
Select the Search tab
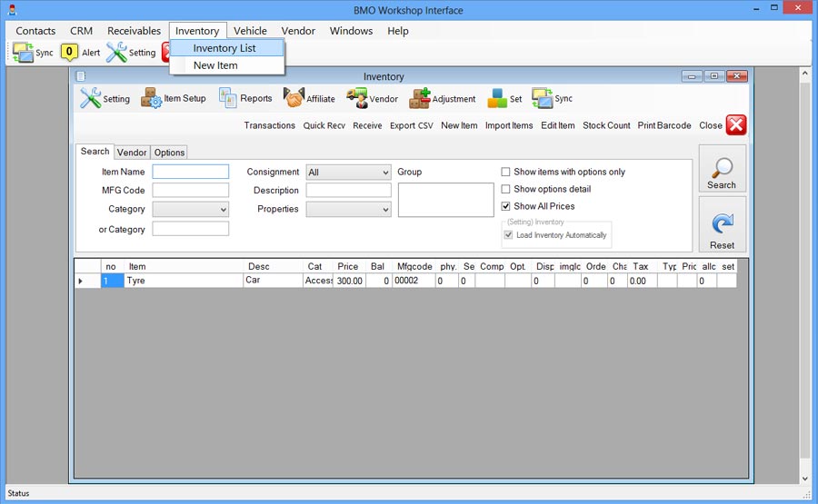[x=95, y=151]
